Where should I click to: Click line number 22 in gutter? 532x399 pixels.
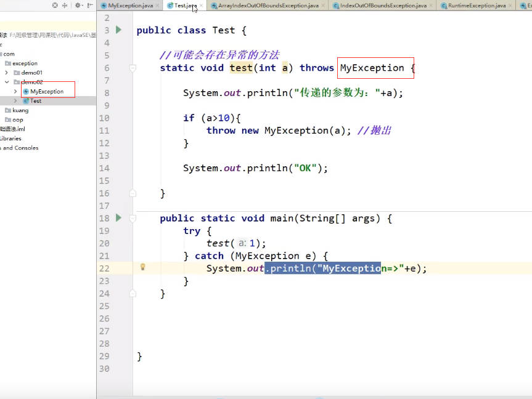click(x=104, y=268)
